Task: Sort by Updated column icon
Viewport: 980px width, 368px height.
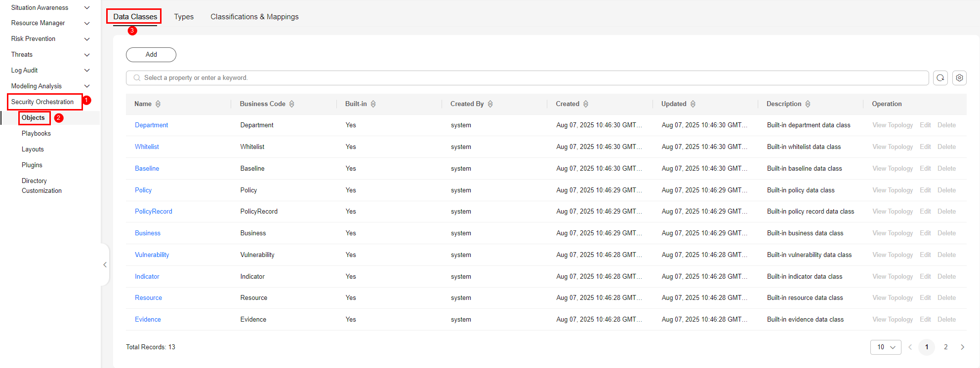Action: [x=693, y=104]
